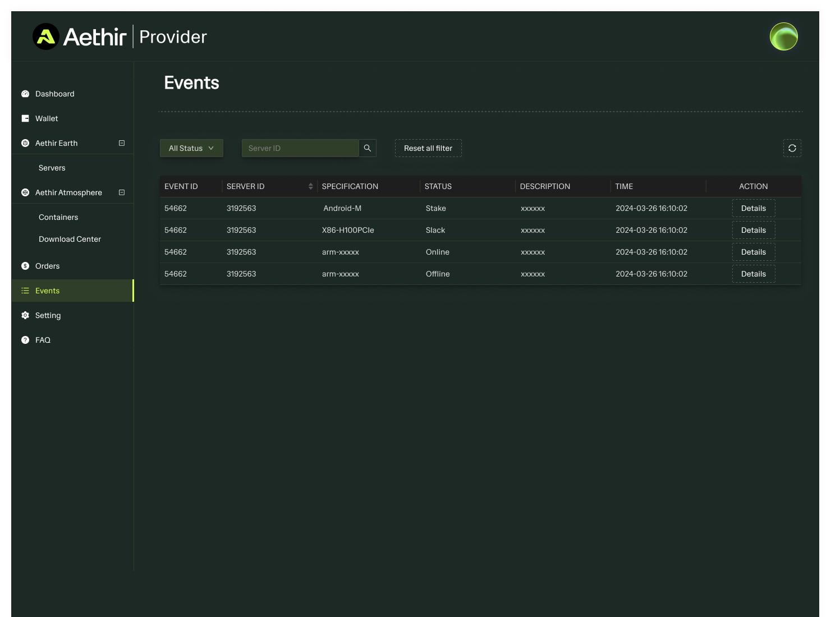Sort table by Server ID
The width and height of the screenshot is (840, 617).
pos(310,186)
